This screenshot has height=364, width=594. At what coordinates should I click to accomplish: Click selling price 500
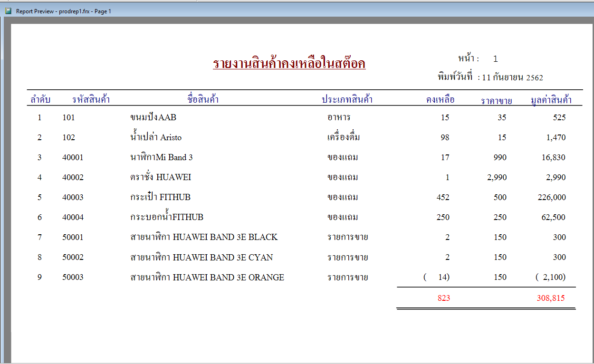500,197
